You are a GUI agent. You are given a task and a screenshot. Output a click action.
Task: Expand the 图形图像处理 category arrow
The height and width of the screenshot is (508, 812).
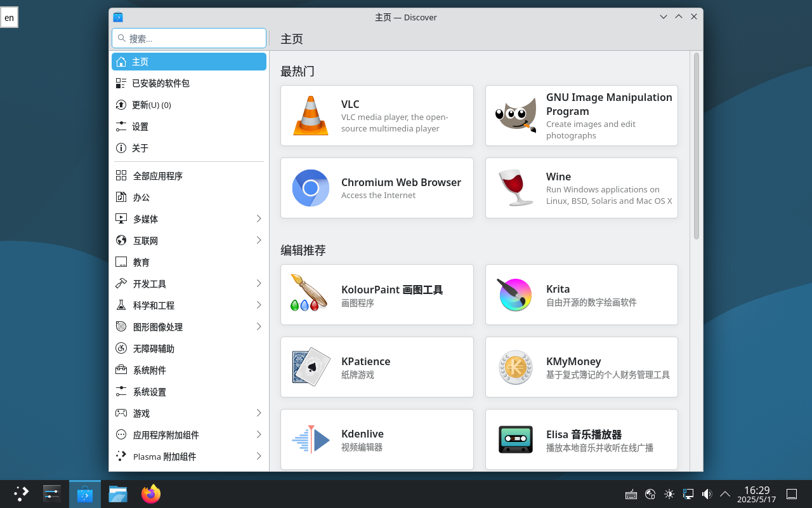(259, 327)
